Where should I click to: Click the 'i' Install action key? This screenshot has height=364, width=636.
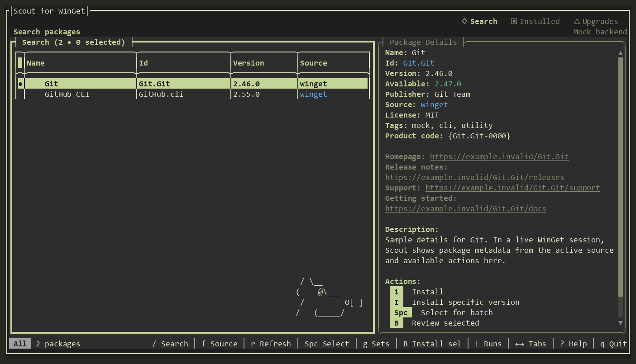pos(397,292)
